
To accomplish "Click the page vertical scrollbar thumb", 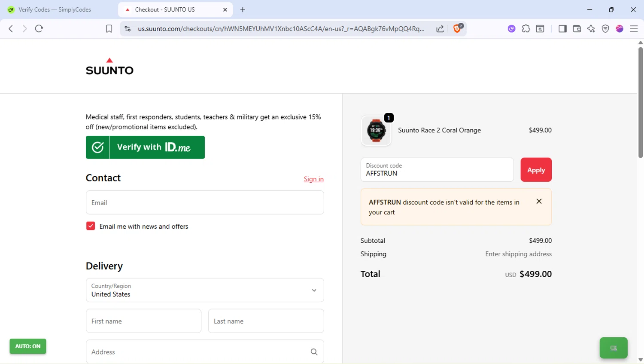I will click(x=640, y=102).
